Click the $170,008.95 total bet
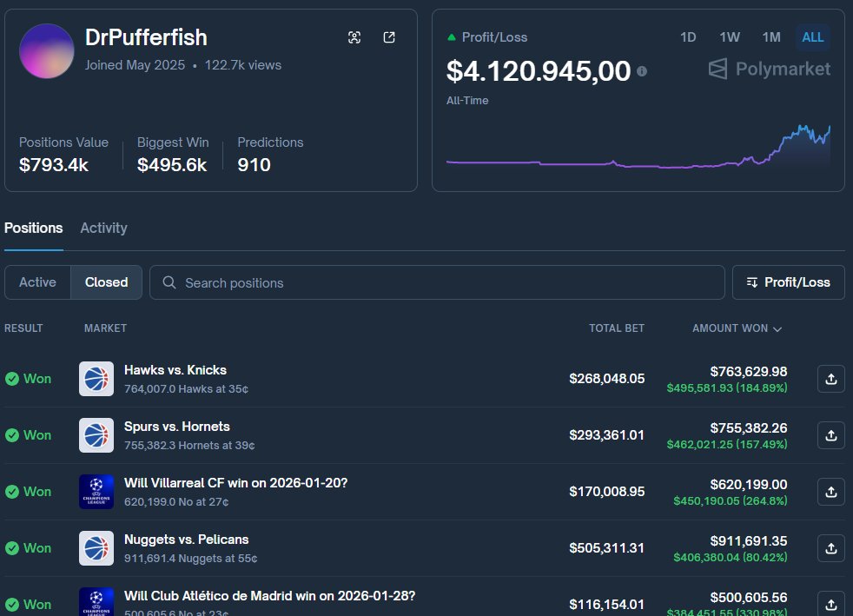 [x=606, y=492]
